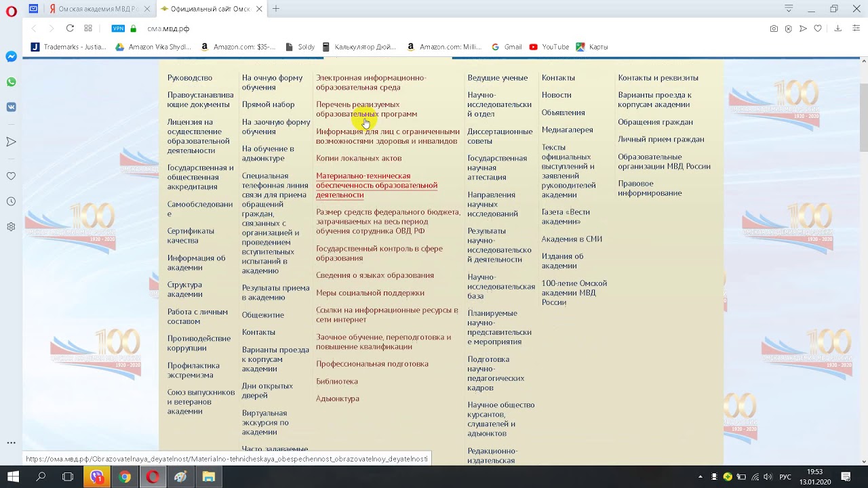The image size is (868, 488).
Task: Open the Новости link
Action: (x=556, y=96)
